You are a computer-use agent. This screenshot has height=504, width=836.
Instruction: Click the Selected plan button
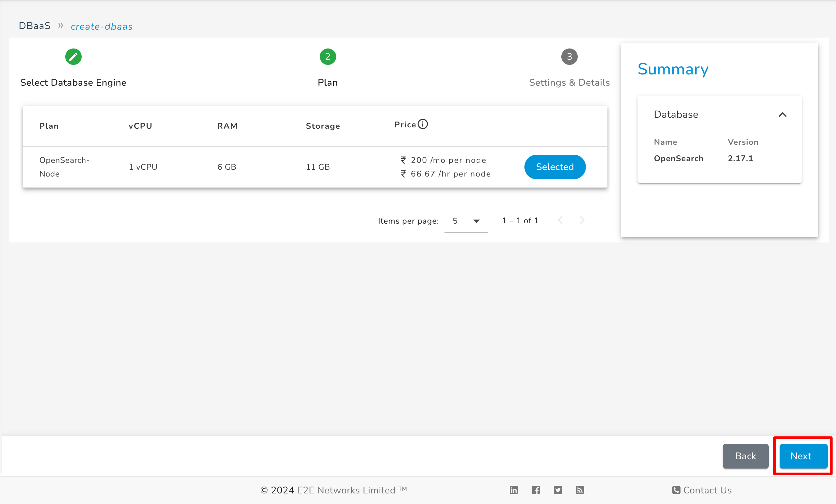555,167
